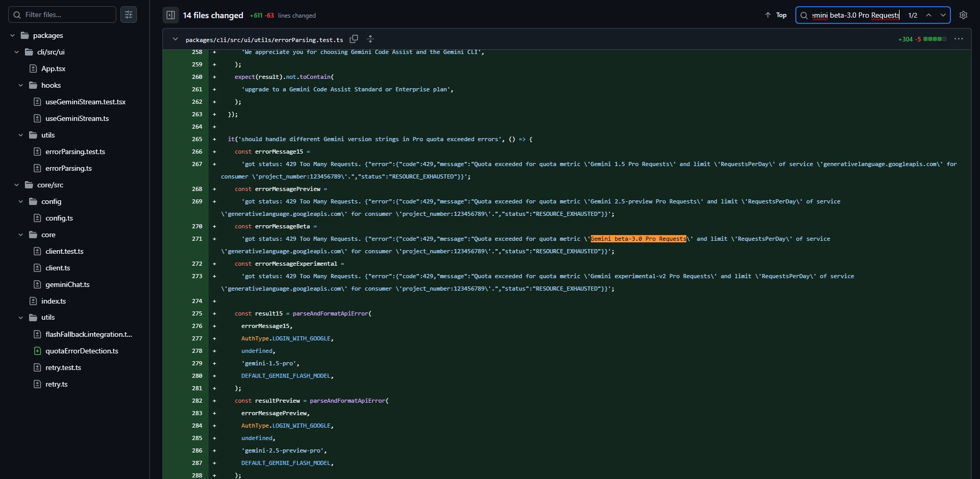Collapse the core/src folder
The image size is (980, 479).
point(17,185)
